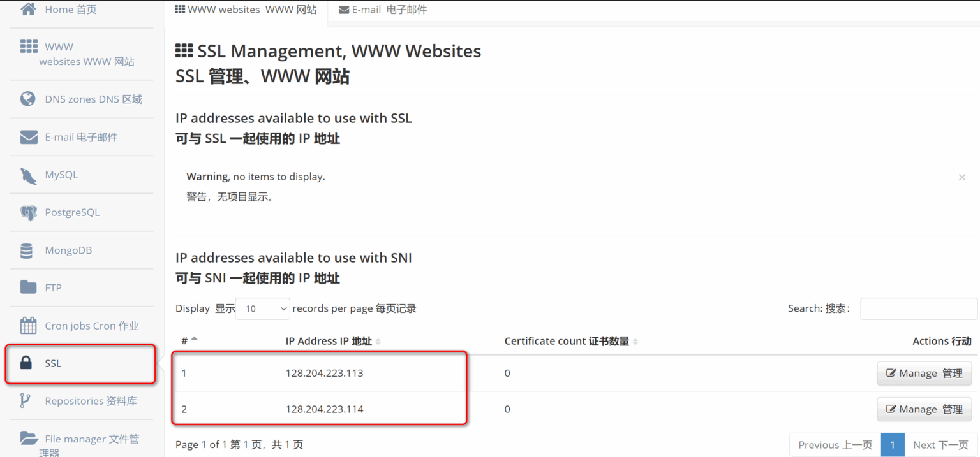Screen dimensions: 980x457
Task: Sort by Certificate count column
Action: [570, 341]
